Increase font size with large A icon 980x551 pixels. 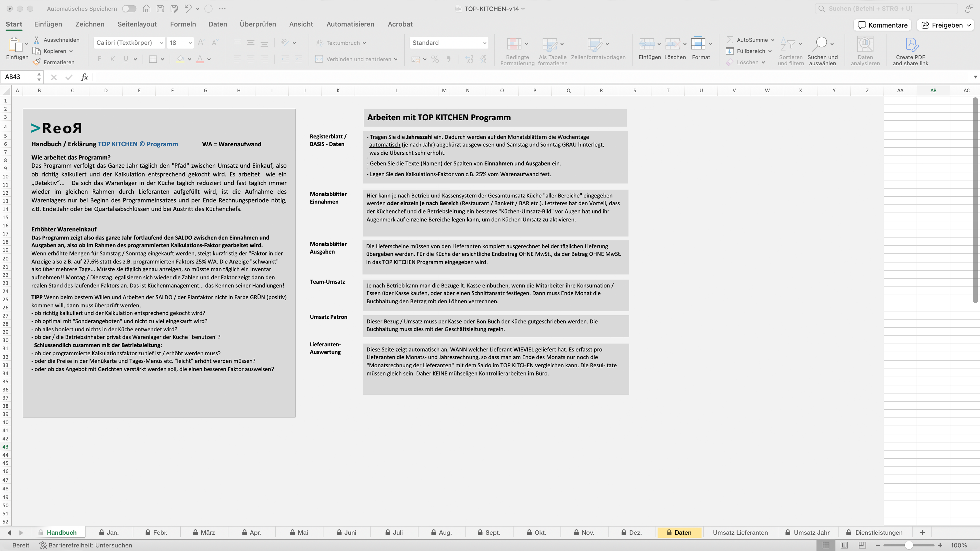click(x=202, y=43)
